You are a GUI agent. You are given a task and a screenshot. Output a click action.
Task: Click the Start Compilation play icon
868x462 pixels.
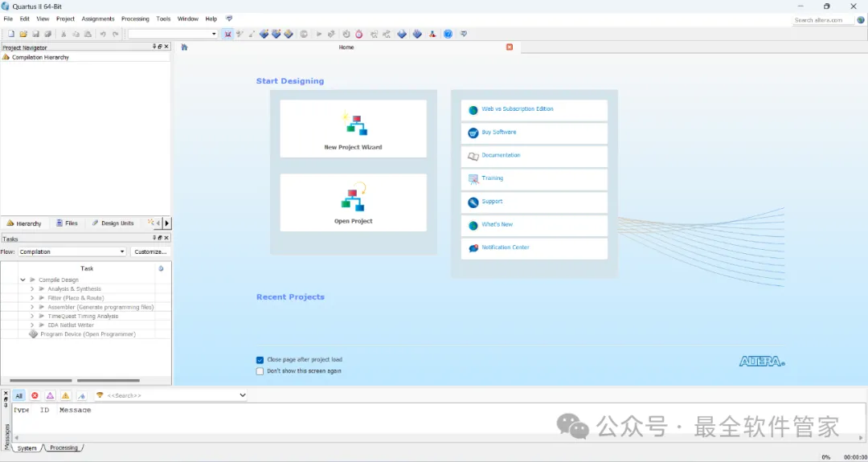(319, 34)
